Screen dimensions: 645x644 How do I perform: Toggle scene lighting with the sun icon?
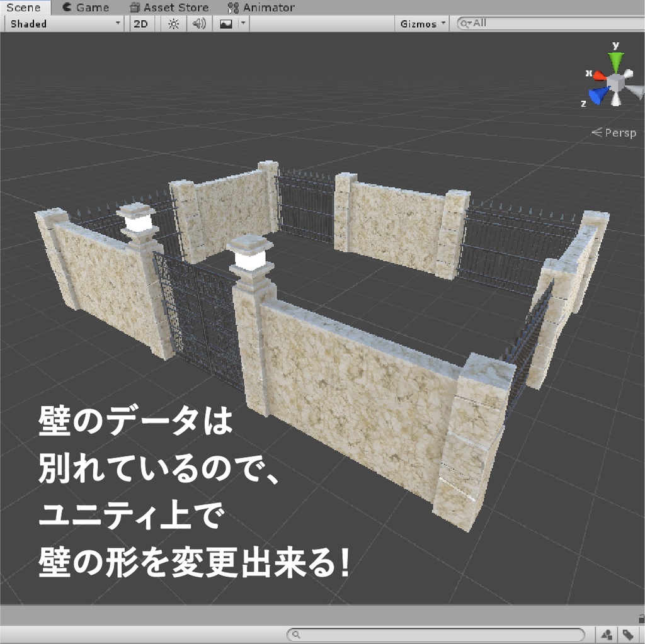[173, 24]
